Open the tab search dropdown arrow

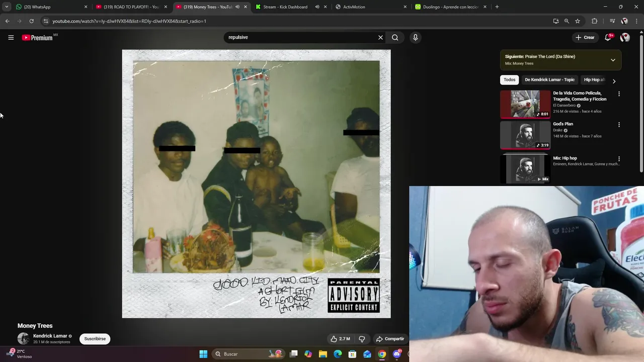click(x=7, y=7)
